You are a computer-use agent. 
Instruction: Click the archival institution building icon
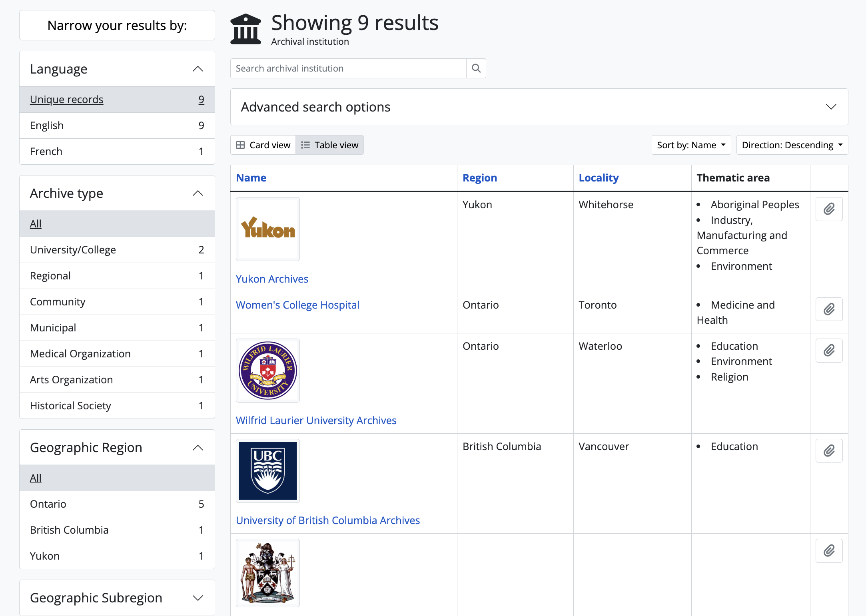246,29
